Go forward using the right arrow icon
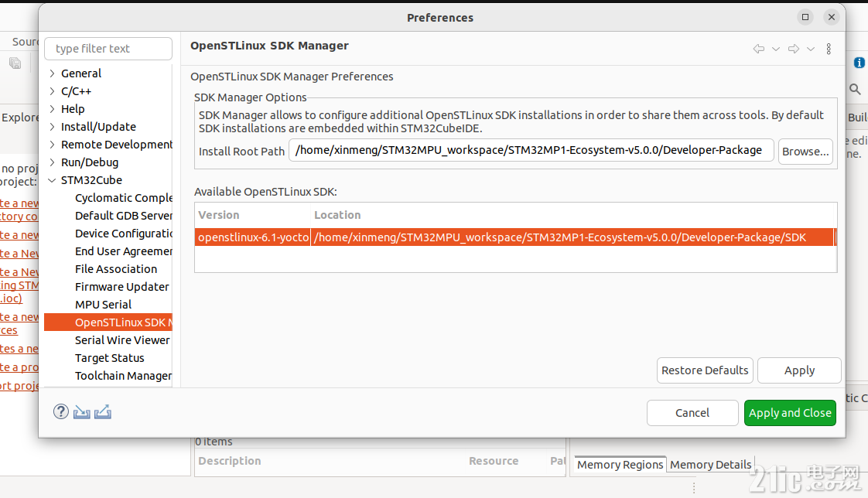The height and width of the screenshot is (498, 868). 794,49
